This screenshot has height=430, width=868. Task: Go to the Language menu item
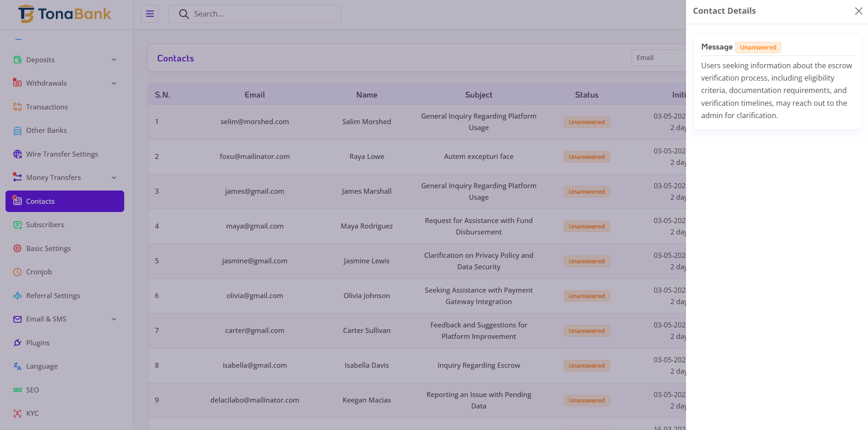pyautogui.click(x=42, y=366)
